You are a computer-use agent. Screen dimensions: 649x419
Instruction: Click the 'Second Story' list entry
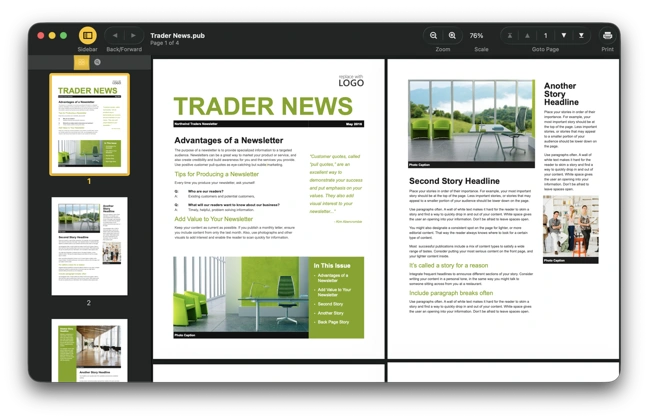330,304
